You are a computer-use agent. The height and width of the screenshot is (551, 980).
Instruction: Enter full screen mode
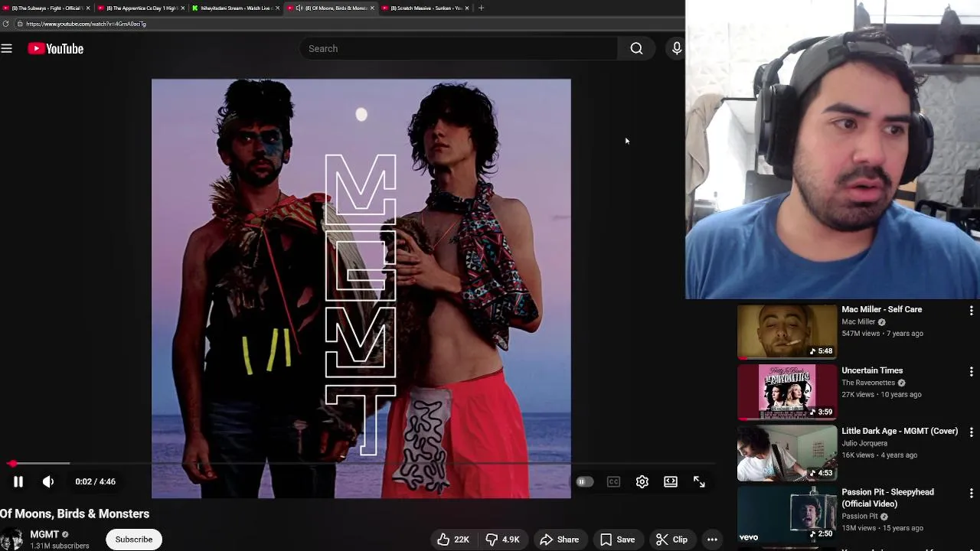(699, 481)
